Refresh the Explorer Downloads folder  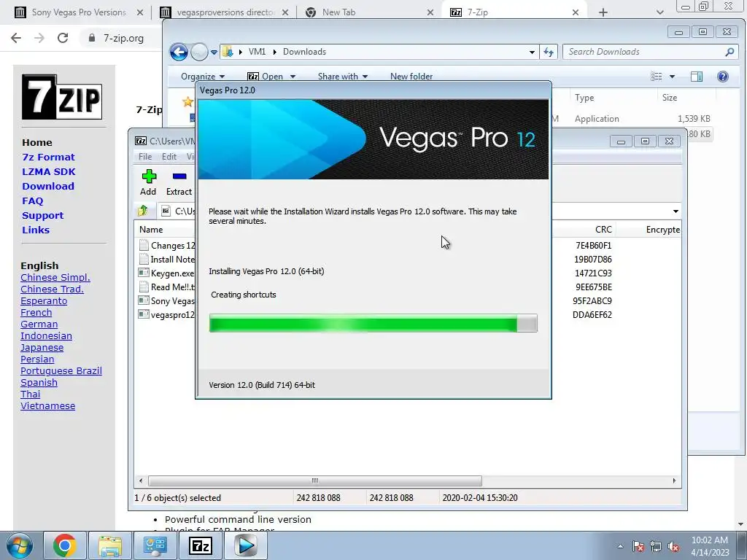pyautogui.click(x=549, y=52)
